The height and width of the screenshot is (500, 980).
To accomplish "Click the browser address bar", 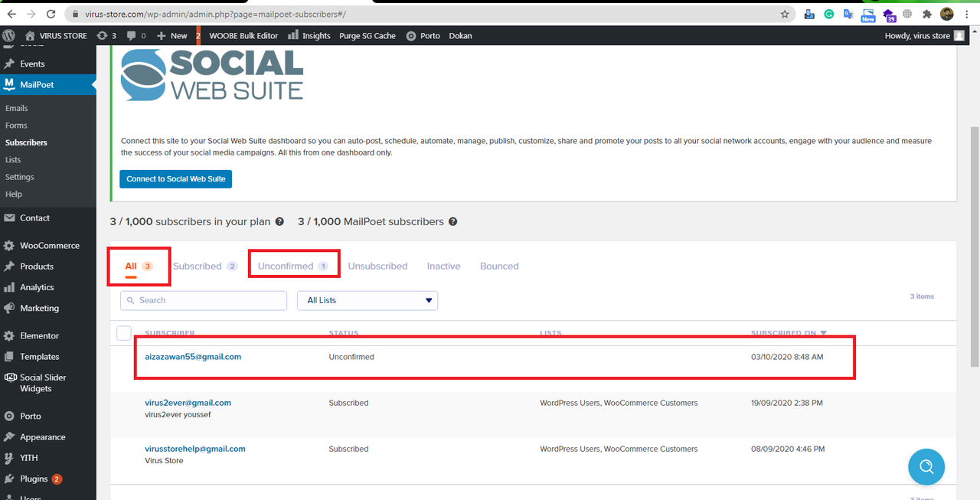I will (429, 14).
